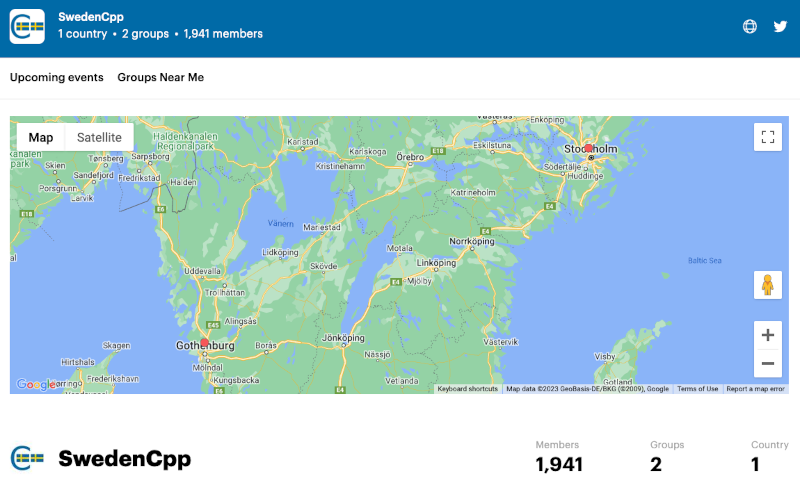Click the red Stockholm group marker
800x483 pixels.
588,148
